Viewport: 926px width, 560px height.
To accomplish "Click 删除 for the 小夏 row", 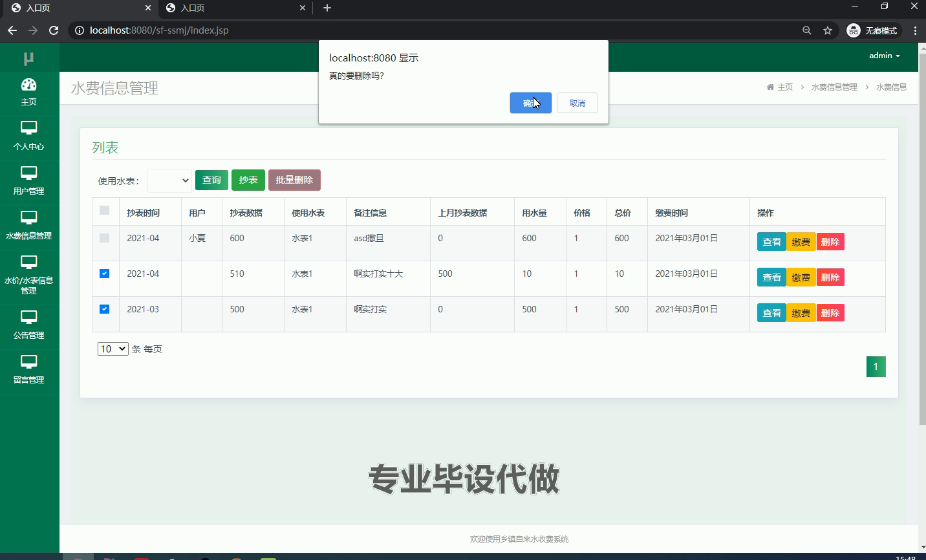I will pos(830,242).
